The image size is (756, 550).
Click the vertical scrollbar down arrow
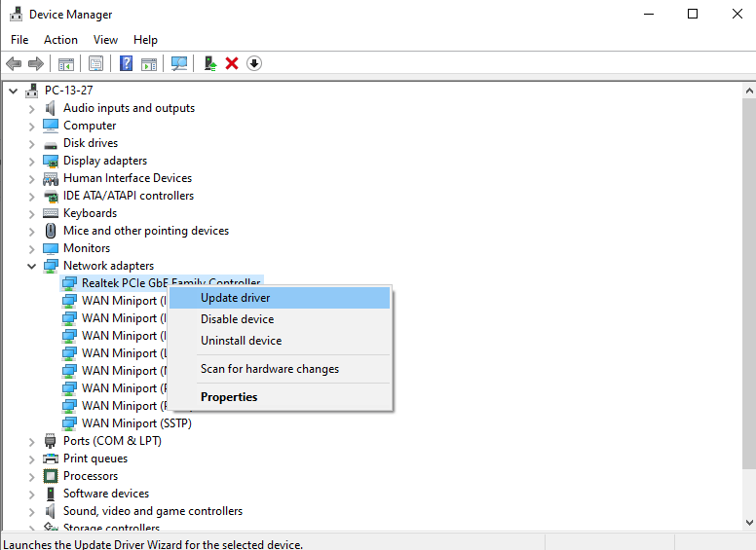coord(748,523)
